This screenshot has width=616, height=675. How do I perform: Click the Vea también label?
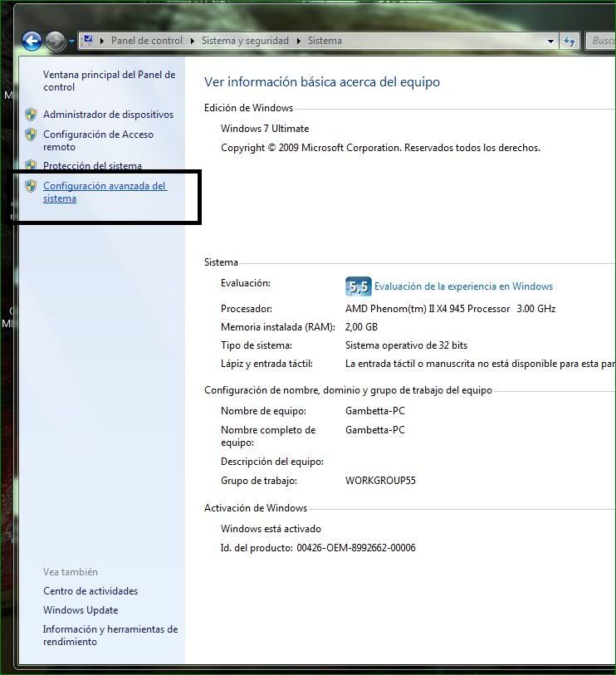[x=71, y=572]
